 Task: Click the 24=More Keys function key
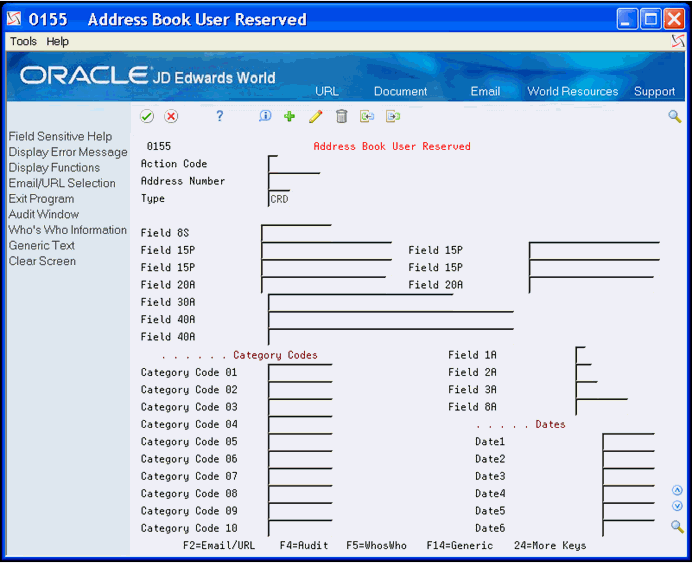[x=550, y=545]
